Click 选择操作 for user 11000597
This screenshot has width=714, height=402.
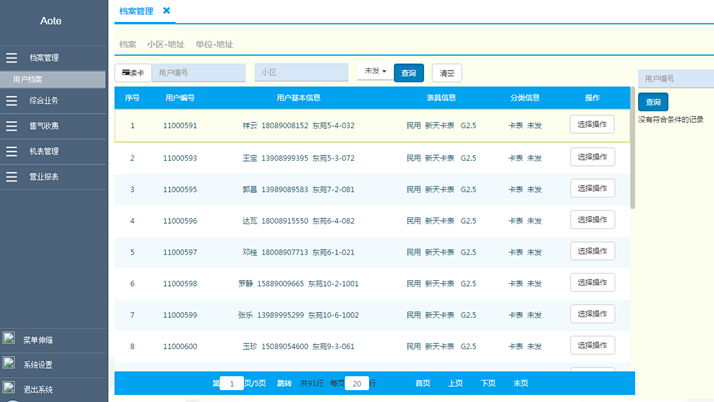coord(592,251)
